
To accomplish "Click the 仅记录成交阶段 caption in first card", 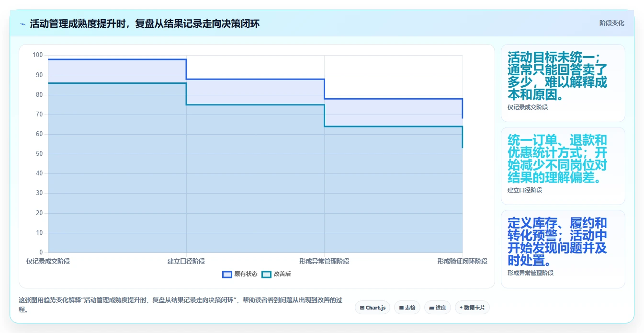I will [x=528, y=107].
